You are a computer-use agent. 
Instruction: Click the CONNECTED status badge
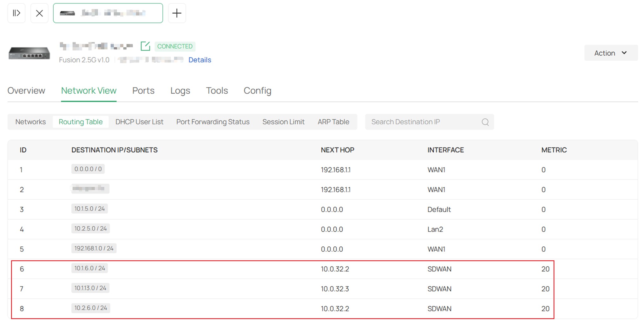(175, 46)
